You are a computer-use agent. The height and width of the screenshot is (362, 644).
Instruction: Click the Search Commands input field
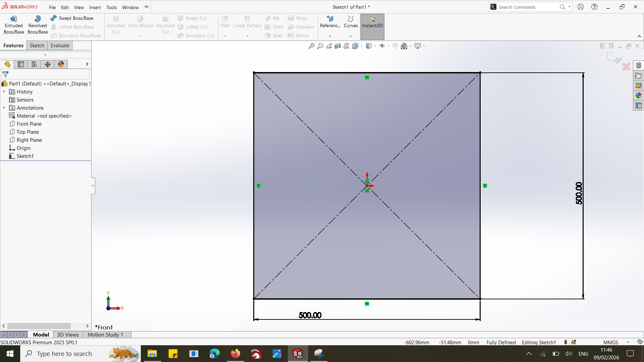pos(527,7)
